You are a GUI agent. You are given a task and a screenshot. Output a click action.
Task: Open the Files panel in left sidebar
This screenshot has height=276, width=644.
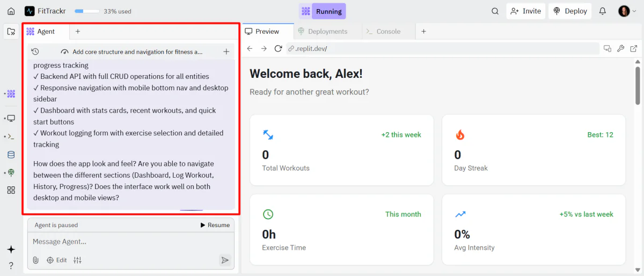pyautogui.click(x=11, y=32)
